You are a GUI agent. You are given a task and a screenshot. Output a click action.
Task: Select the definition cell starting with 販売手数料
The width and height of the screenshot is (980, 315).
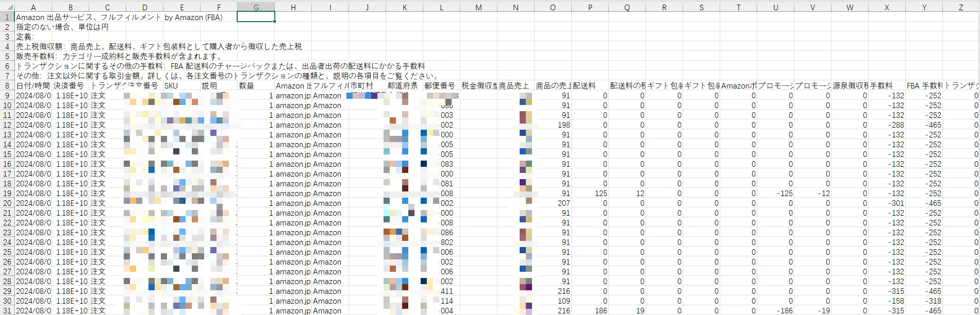[x=119, y=57]
